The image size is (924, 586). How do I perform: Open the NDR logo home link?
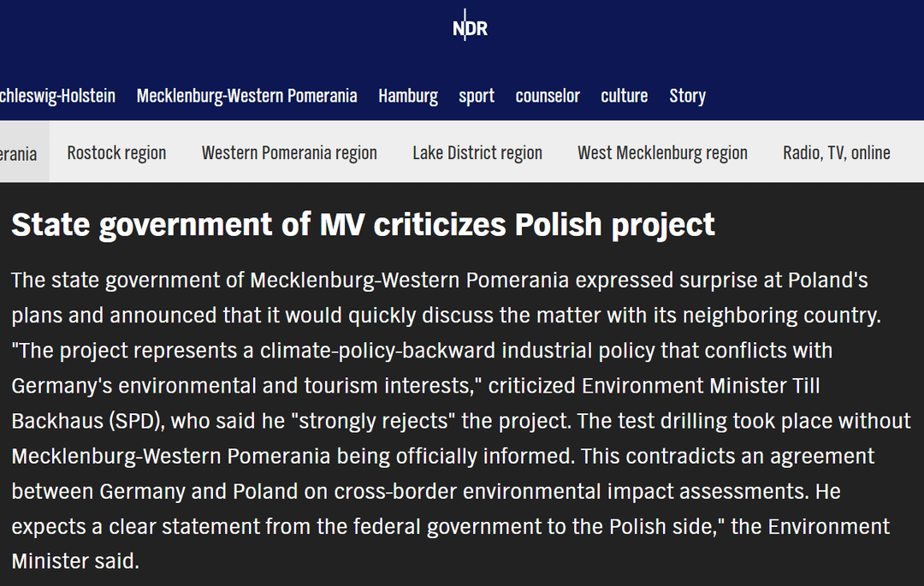tap(470, 26)
